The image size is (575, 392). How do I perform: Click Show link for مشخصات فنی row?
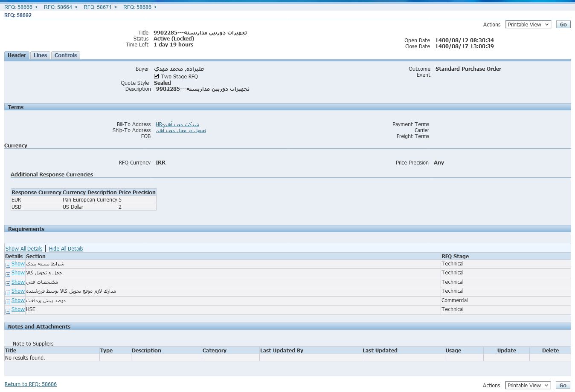[18, 282]
